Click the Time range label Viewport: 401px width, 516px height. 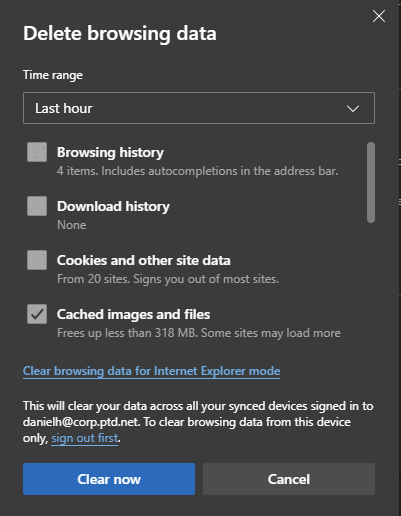click(x=53, y=75)
